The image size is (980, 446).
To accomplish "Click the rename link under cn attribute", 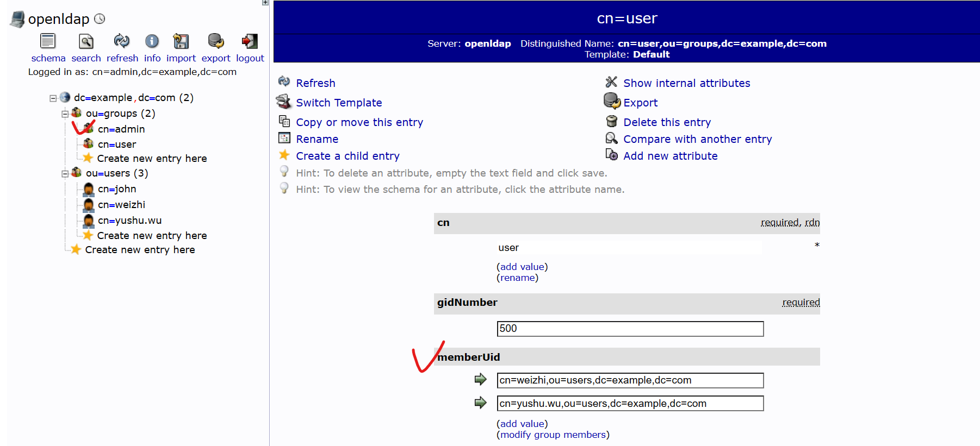I will (x=517, y=278).
